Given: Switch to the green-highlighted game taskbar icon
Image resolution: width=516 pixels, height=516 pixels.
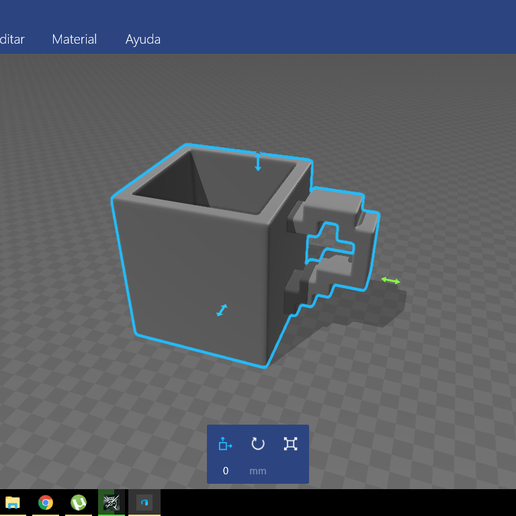Looking at the screenshot, I should (111, 502).
